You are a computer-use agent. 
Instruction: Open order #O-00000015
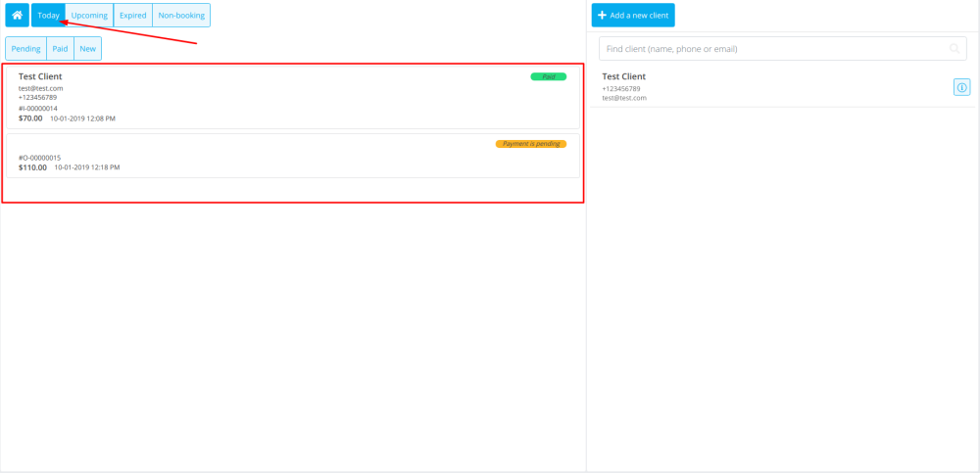[39, 158]
